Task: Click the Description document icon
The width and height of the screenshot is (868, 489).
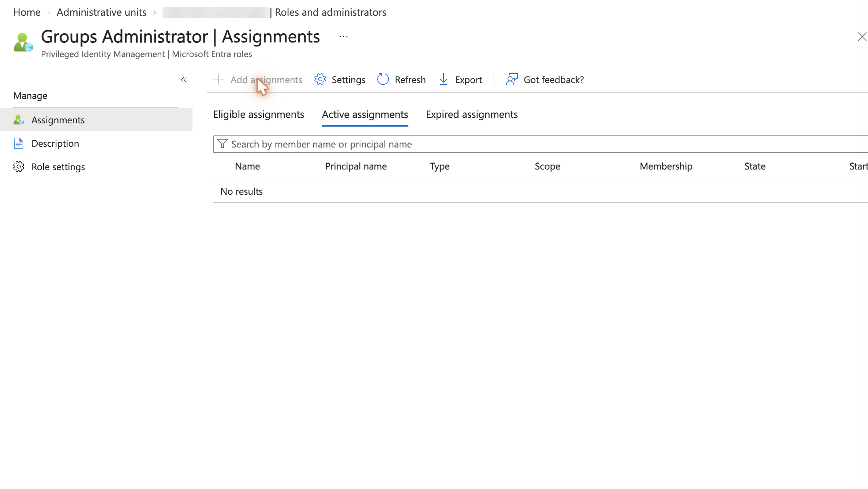Action: pyautogui.click(x=19, y=143)
